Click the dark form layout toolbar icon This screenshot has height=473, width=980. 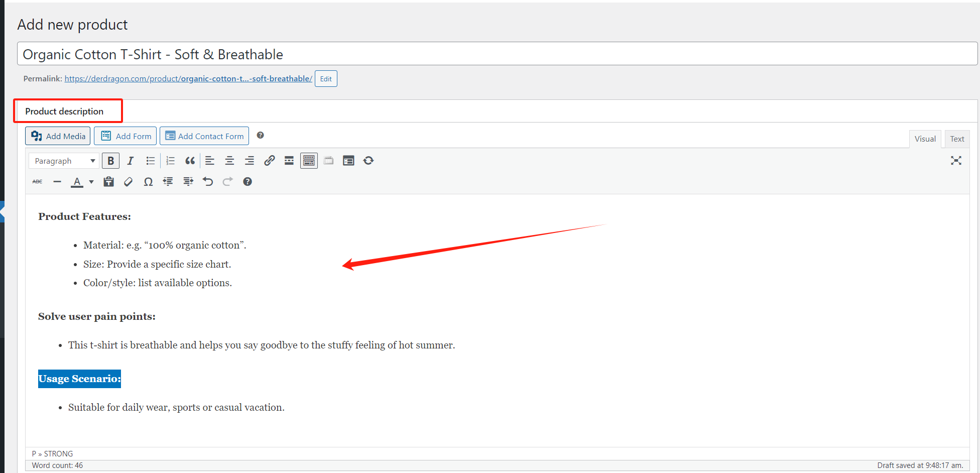(348, 161)
